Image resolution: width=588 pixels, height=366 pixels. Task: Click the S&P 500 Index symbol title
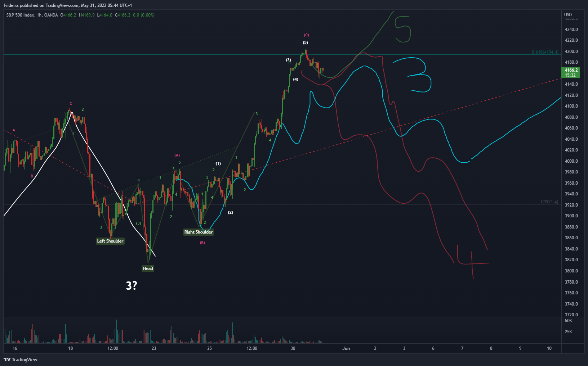pyautogui.click(x=21, y=15)
